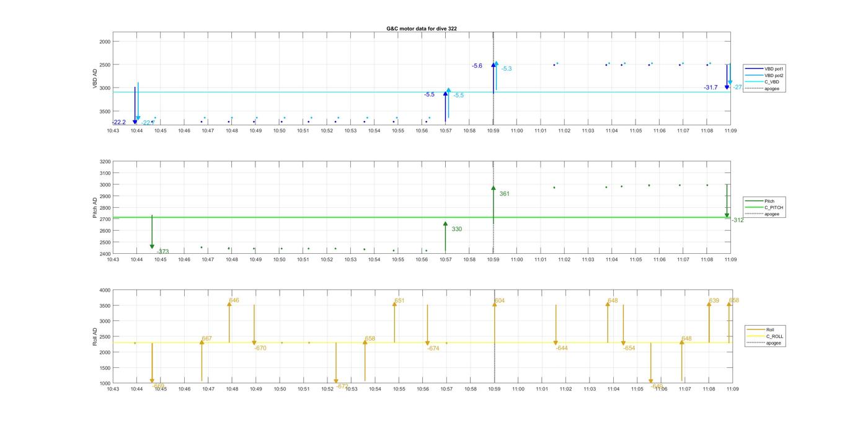Click the "Pitch AD" y-axis label
Viewport: 868px width, 430px height.
[95, 208]
